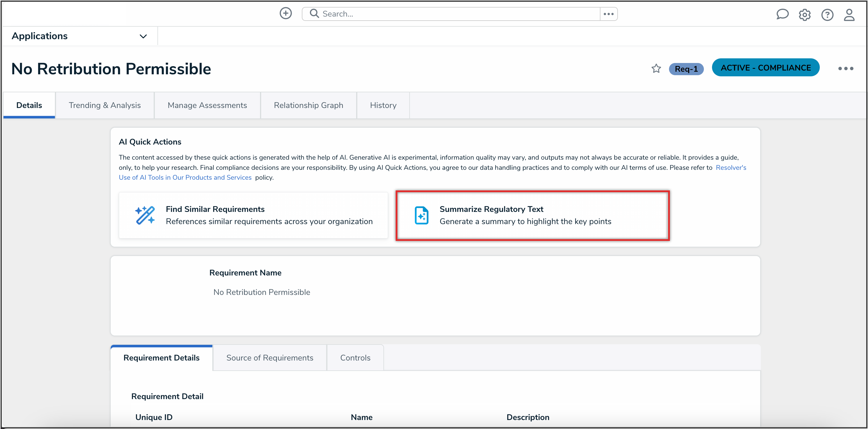
Task: Click the search magnifier icon
Action: tap(314, 13)
